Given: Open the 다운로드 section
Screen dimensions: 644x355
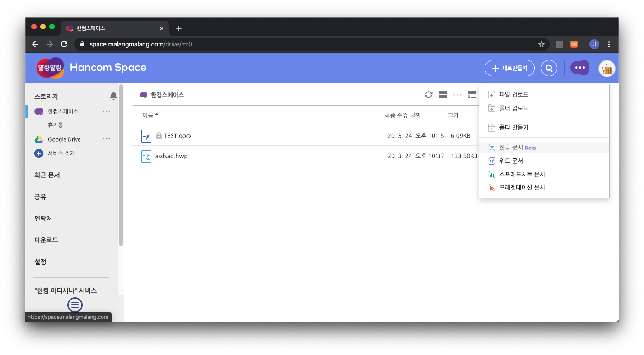Looking at the screenshot, I should coord(46,240).
